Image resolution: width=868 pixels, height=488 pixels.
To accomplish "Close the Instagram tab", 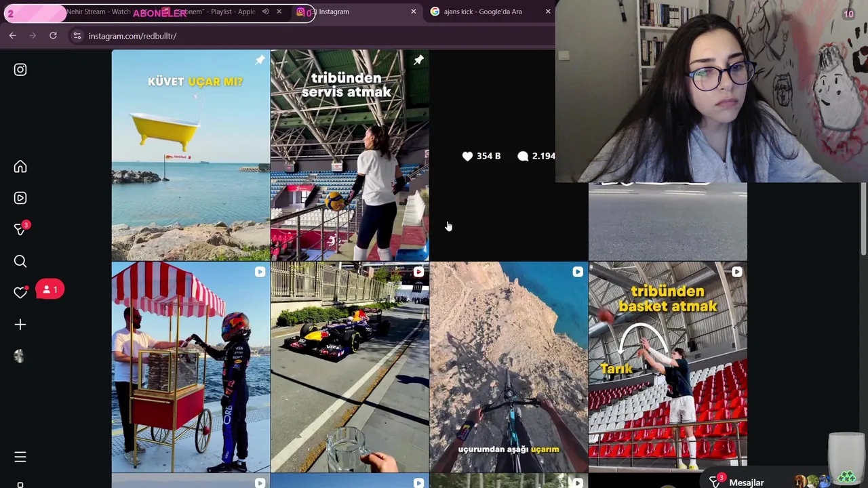I will (x=414, y=12).
